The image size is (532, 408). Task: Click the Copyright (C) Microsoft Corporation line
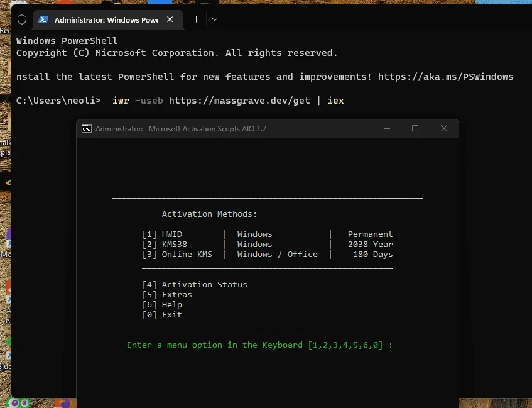coord(176,53)
